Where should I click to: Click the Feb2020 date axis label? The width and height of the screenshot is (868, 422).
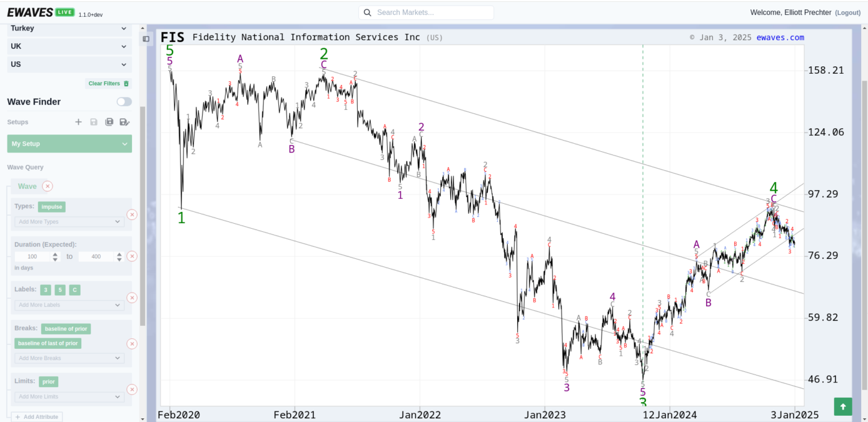coord(179,415)
